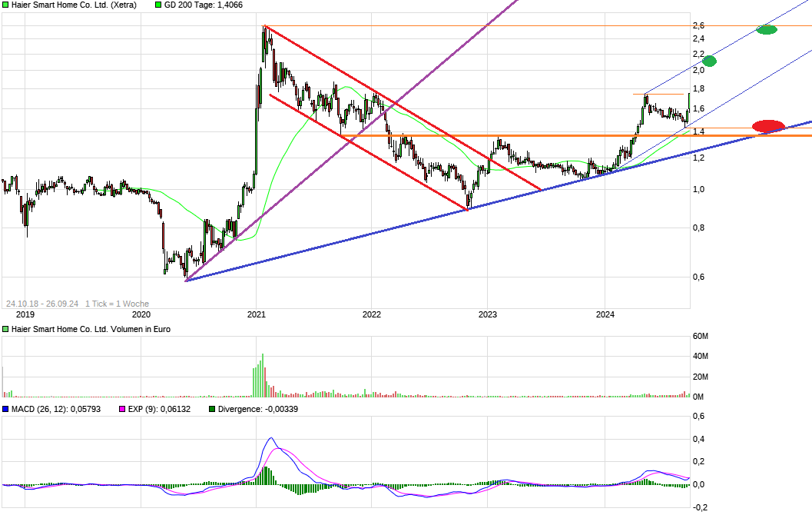Click the date range '24.10.18 - 26.09.24'

(42, 304)
